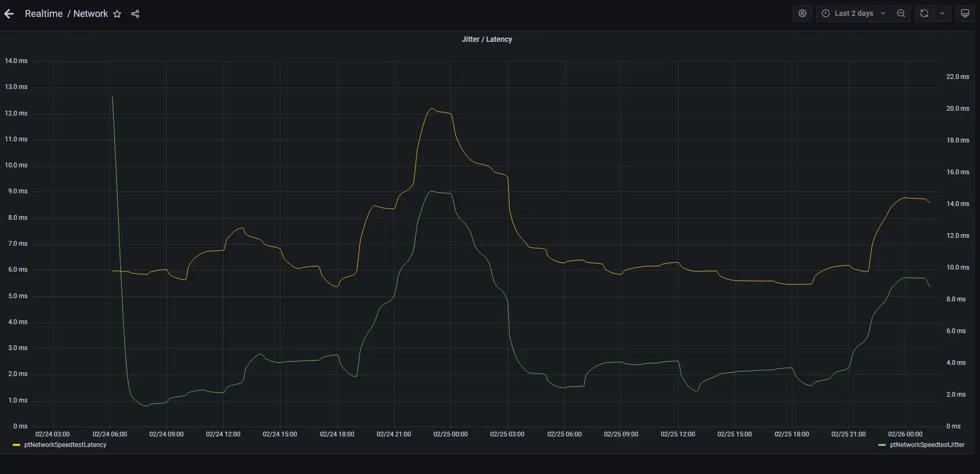Share the dashboard via share icon
This screenshot has width=980, height=474.
pos(135,14)
